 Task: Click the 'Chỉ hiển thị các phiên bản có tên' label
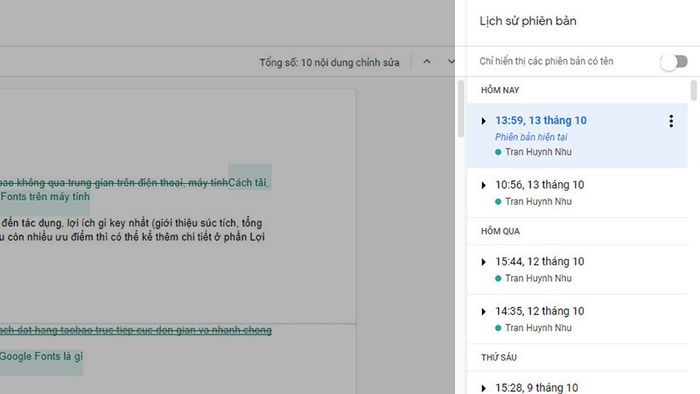click(x=546, y=62)
